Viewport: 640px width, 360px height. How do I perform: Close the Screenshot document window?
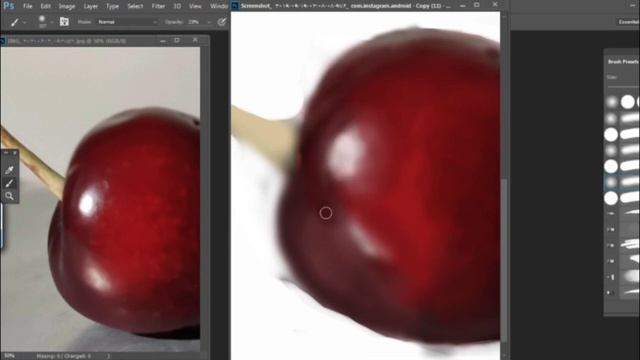tap(495, 4)
